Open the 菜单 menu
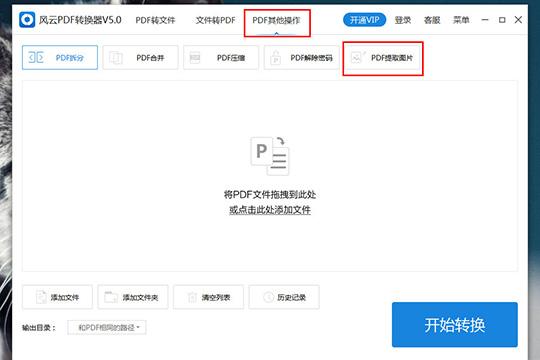The width and height of the screenshot is (540, 360). pyautogui.click(x=461, y=20)
